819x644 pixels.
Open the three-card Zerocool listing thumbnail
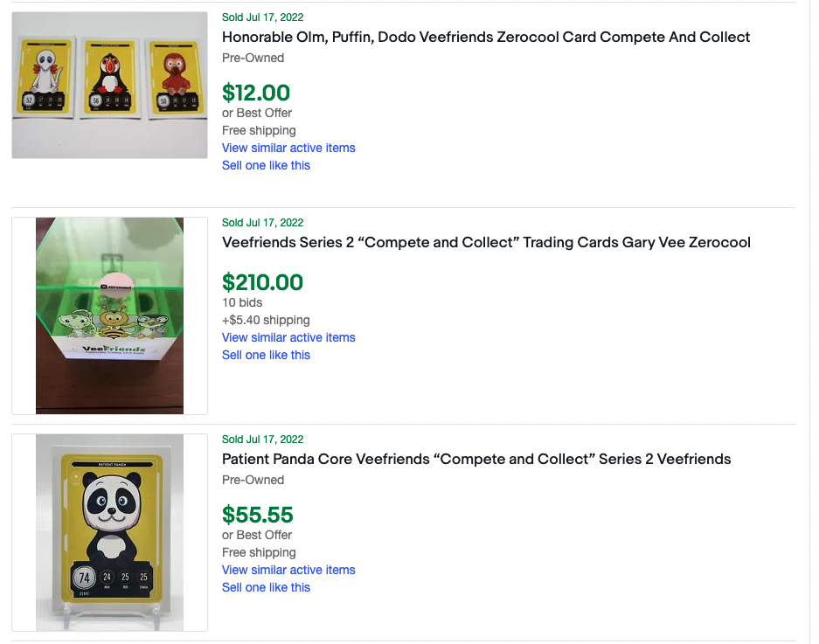click(x=109, y=84)
